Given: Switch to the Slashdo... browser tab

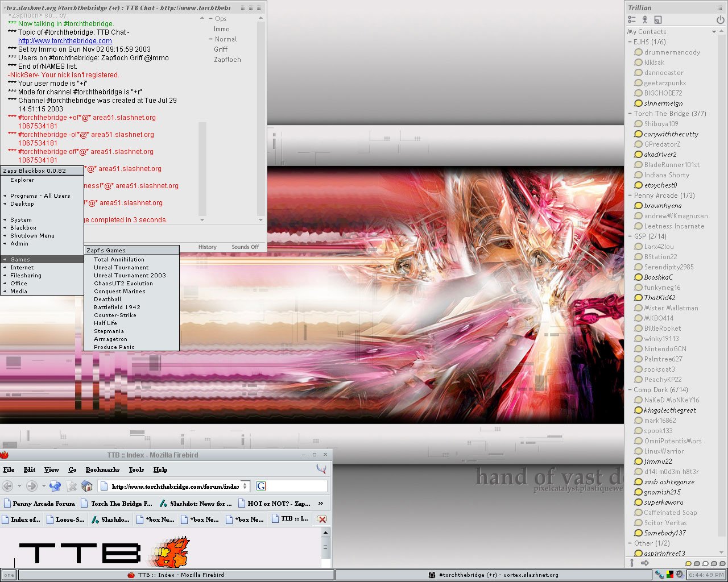Looking at the screenshot, I should tap(110, 519).
